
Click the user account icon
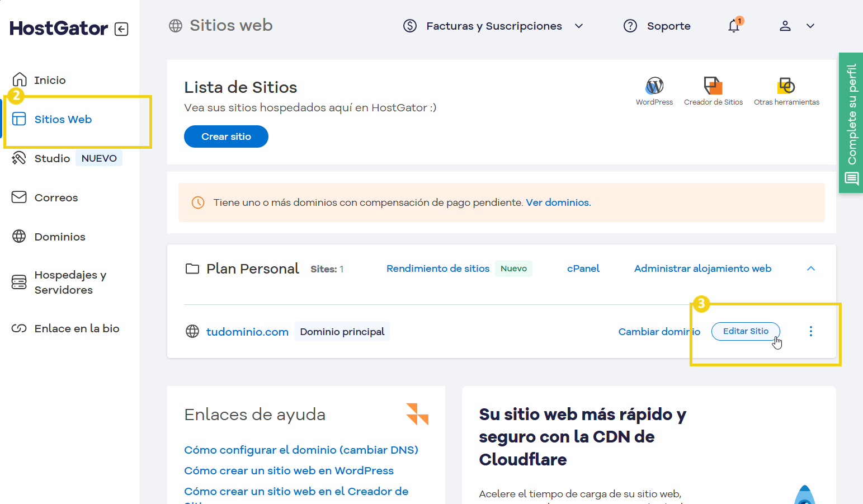coord(785,26)
